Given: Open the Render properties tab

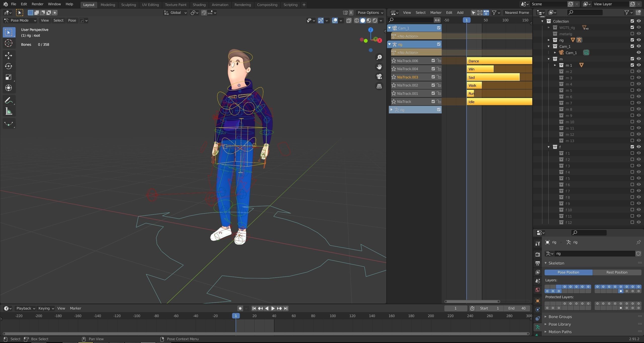Looking at the screenshot, I should tap(538, 254).
